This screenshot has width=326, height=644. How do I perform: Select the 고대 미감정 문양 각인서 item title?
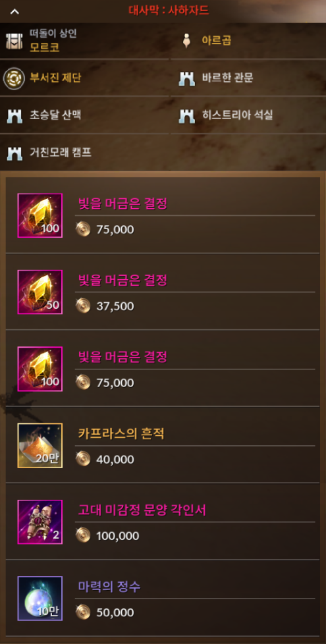pos(142,510)
